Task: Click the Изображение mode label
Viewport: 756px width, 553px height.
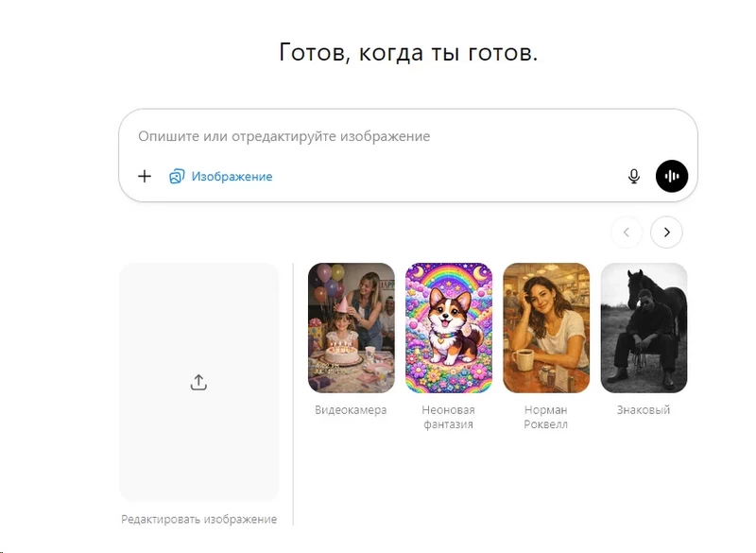Action: click(232, 177)
